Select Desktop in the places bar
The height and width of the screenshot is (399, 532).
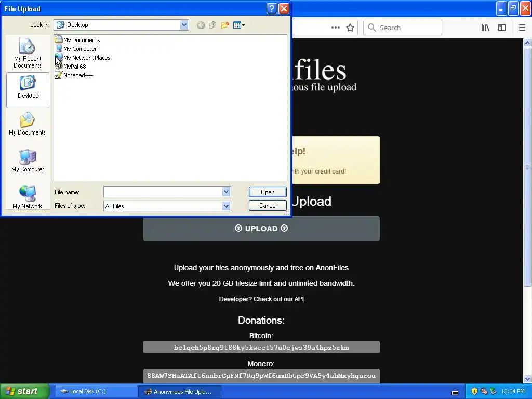coord(28,90)
